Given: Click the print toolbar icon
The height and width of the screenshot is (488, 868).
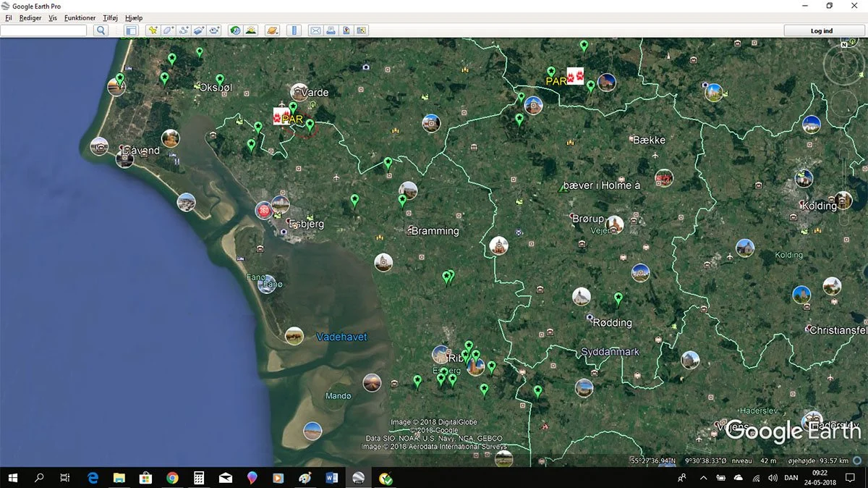Looking at the screenshot, I should [x=331, y=30].
